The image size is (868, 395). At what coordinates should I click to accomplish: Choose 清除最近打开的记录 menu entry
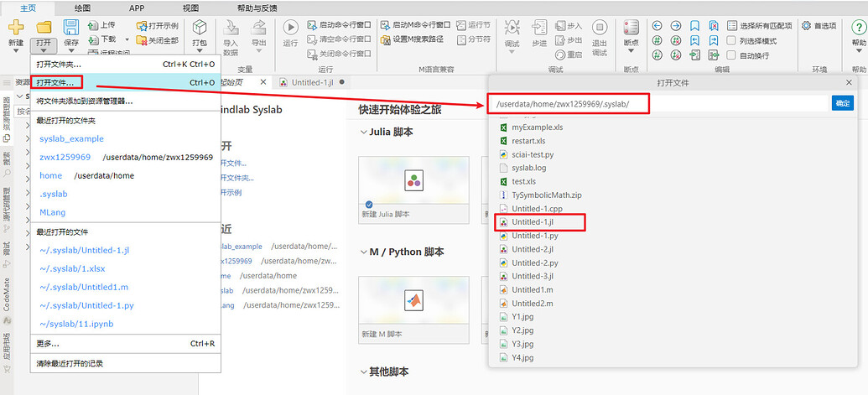coord(126,363)
